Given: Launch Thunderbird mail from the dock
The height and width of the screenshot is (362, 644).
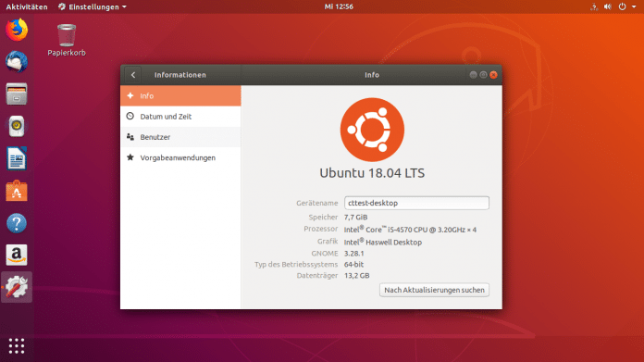Looking at the screenshot, I should [x=17, y=62].
